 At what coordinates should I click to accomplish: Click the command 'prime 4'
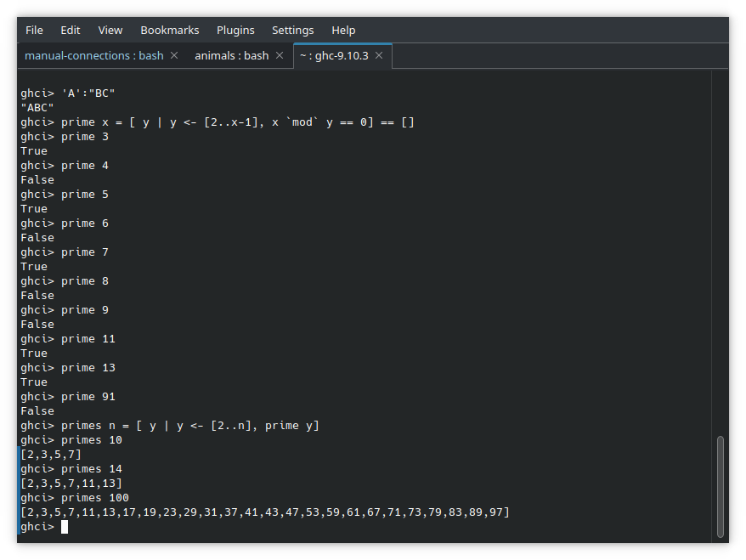coord(85,166)
